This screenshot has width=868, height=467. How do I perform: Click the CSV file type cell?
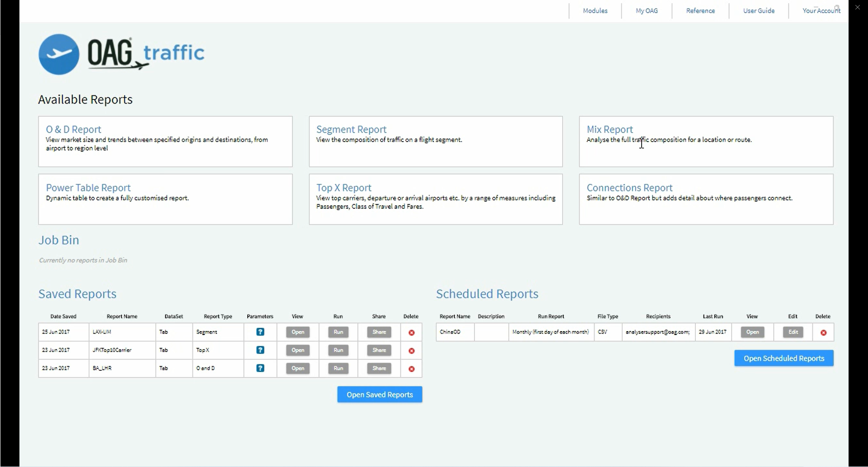click(x=608, y=332)
